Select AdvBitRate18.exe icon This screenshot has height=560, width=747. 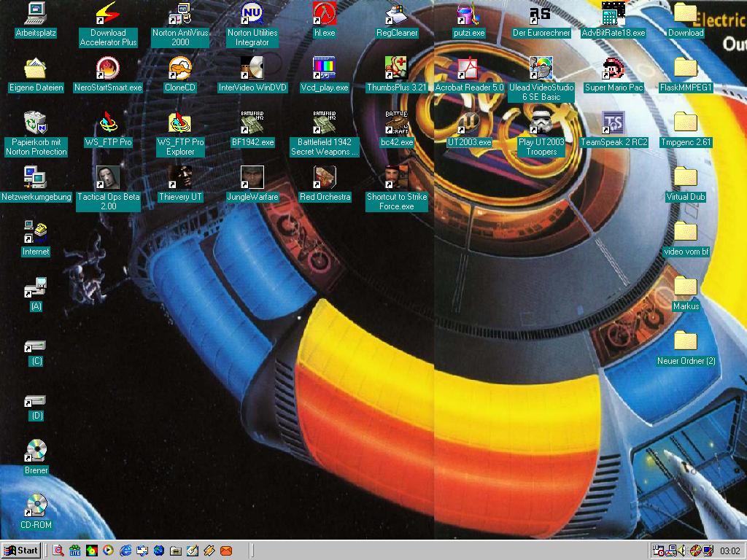click(614, 20)
